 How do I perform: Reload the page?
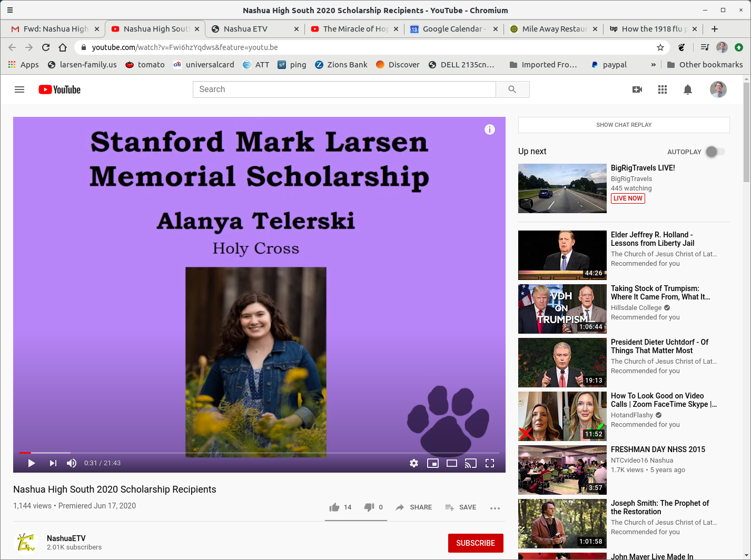point(46,47)
